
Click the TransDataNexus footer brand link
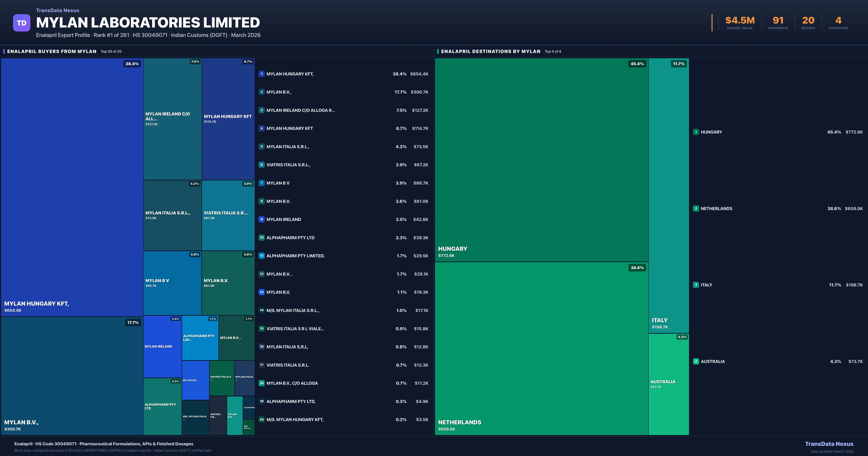coord(829,444)
